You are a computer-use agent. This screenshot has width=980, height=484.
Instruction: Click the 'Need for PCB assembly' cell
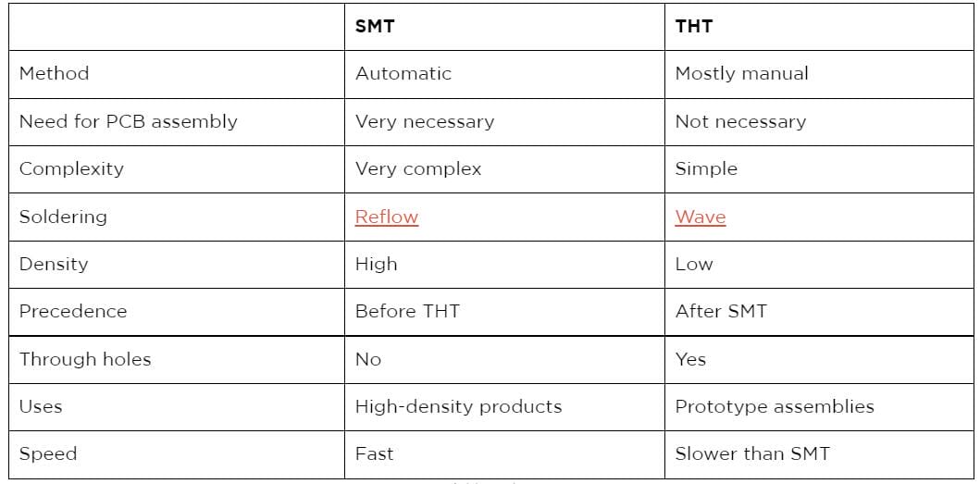coord(129,121)
